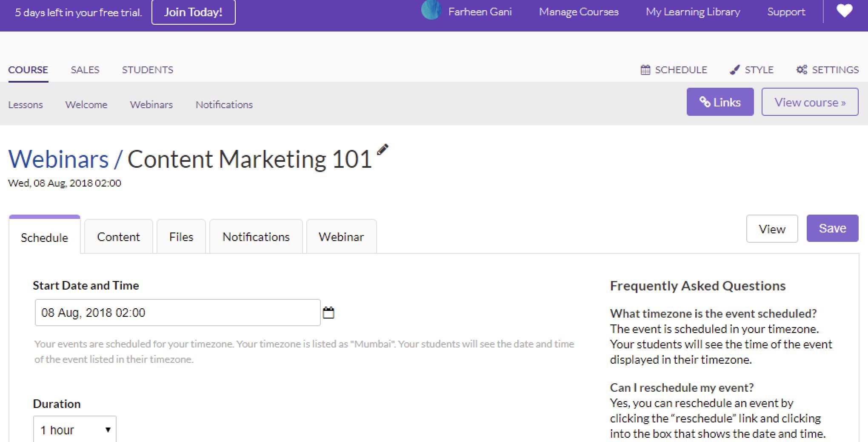Switch to the Files tab
The image size is (868, 442).
pyautogui.click(x=181, y=237)
